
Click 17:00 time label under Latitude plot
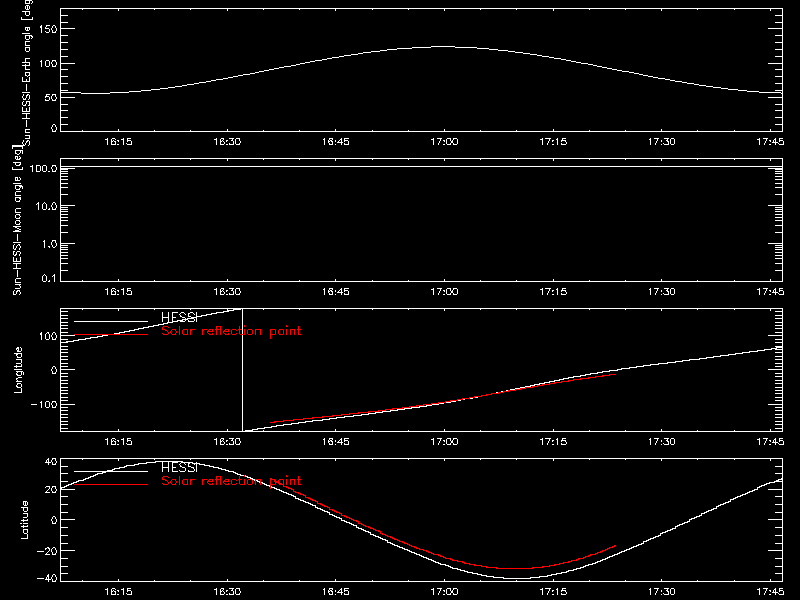click(x=444, y=591)
